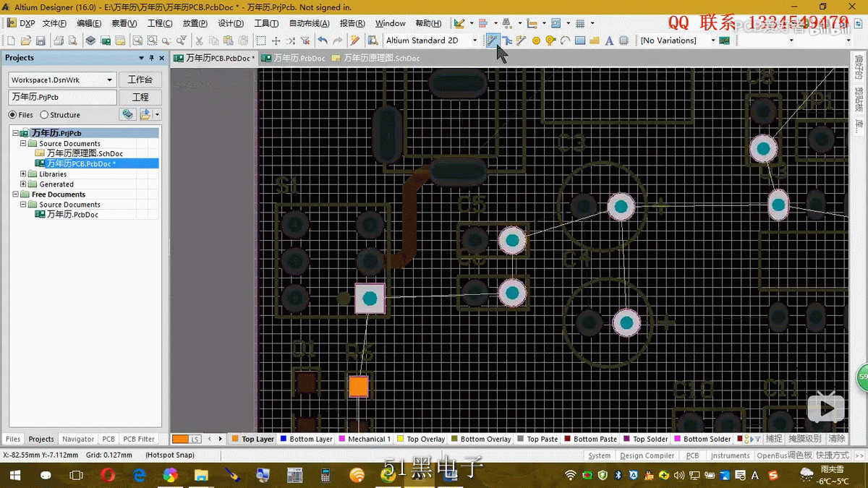
Task: Open the calculator app from taskbar
Action: 325,475
